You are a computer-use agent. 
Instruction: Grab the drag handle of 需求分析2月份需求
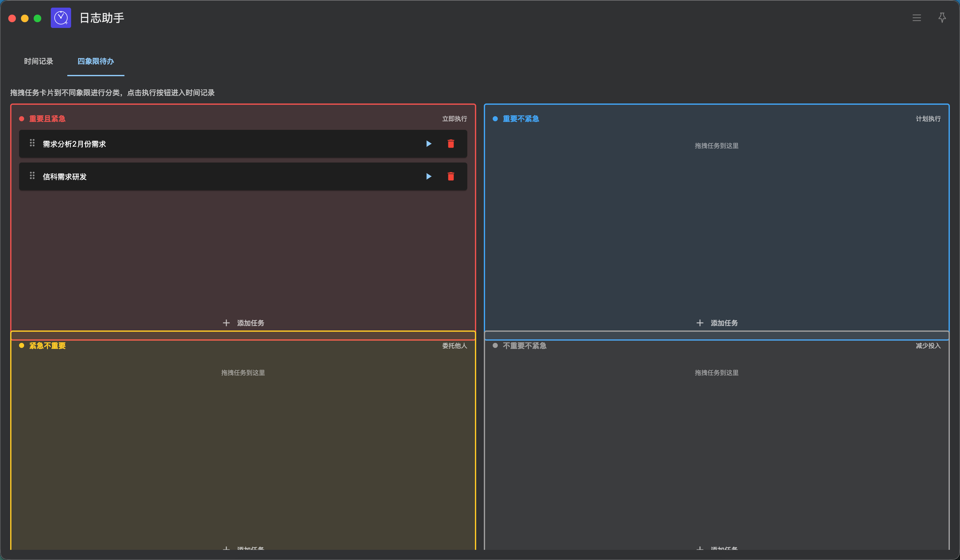(x=32, y=143)
